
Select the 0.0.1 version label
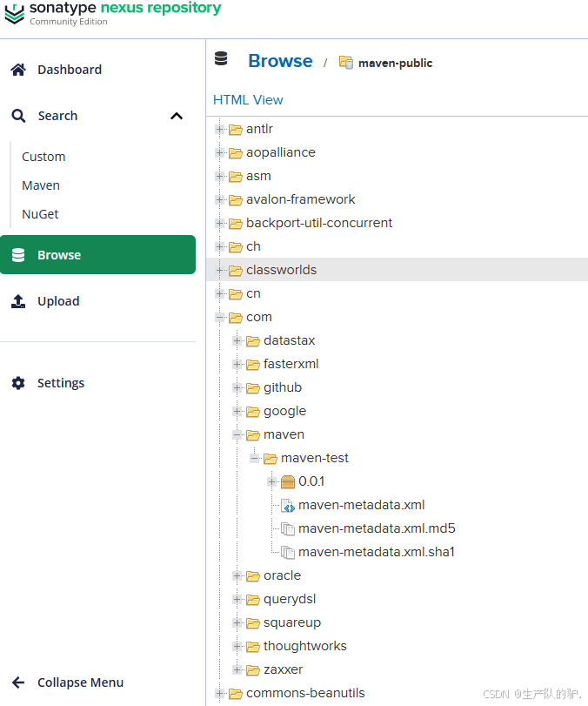click(x=311, y=481)
